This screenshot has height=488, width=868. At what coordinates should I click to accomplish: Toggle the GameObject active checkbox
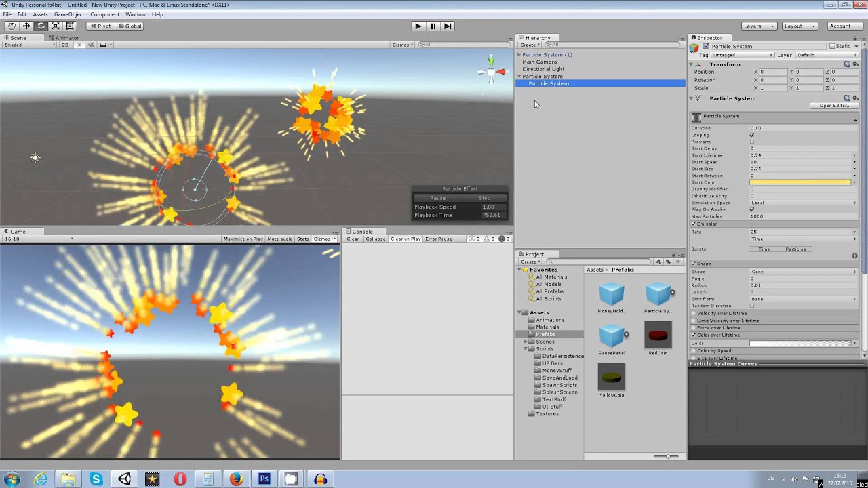[x=706, y=47]
